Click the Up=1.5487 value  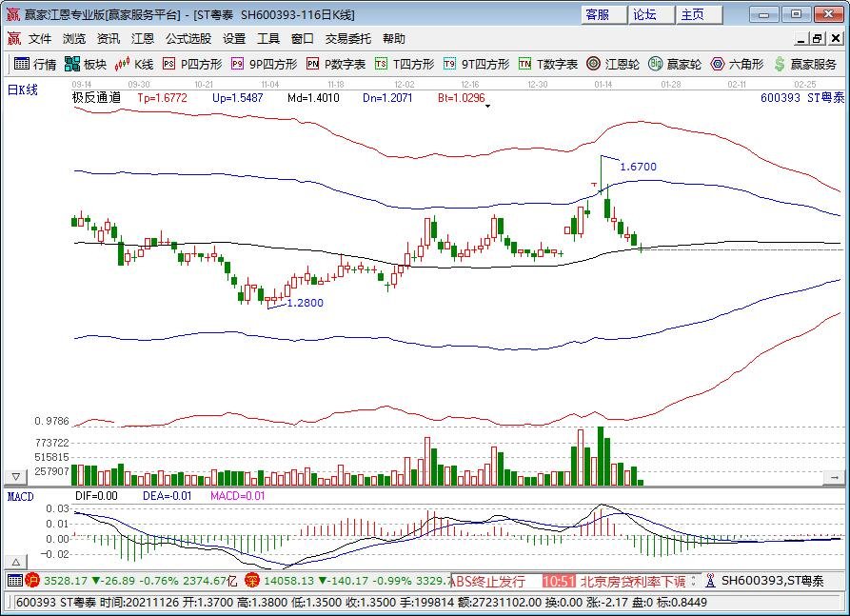(x=237, y=98)
